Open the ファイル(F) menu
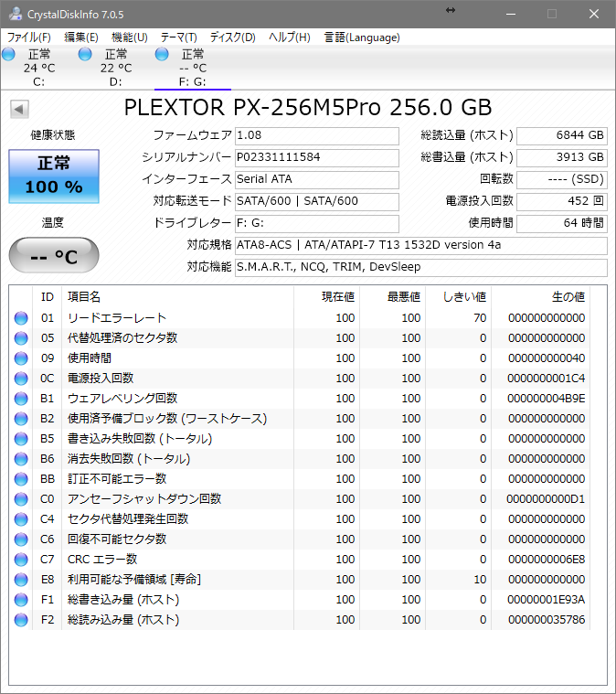Image resolution: width=616 pixels, height=694 pixels. pos(28,37)
